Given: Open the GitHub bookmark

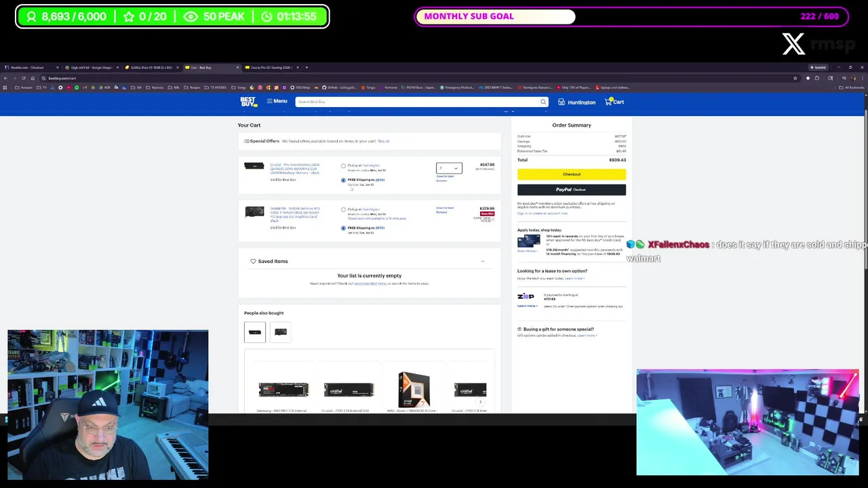Looking at the screenshot, I should tap(339, 87).
